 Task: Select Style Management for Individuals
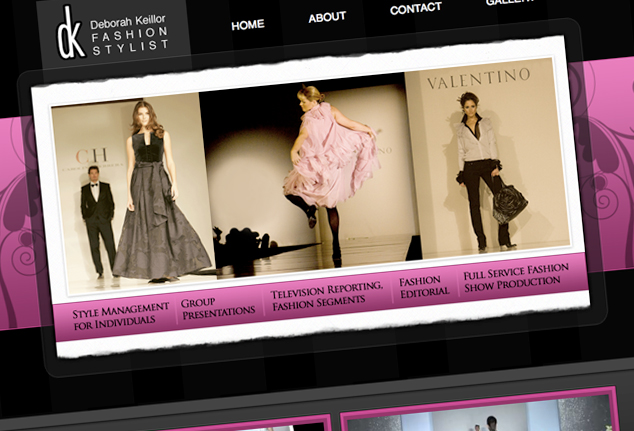[x=120, y=316]
